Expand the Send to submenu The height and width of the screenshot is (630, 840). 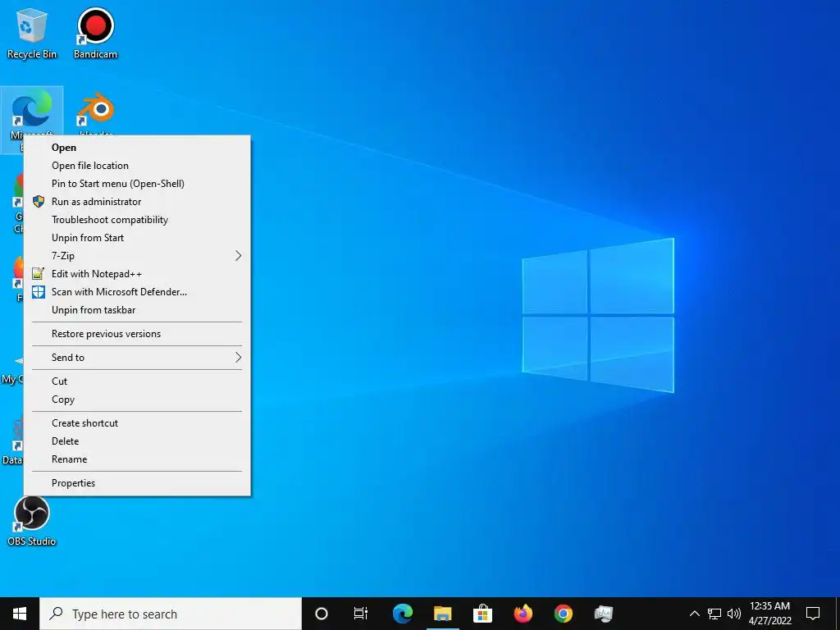137,358
